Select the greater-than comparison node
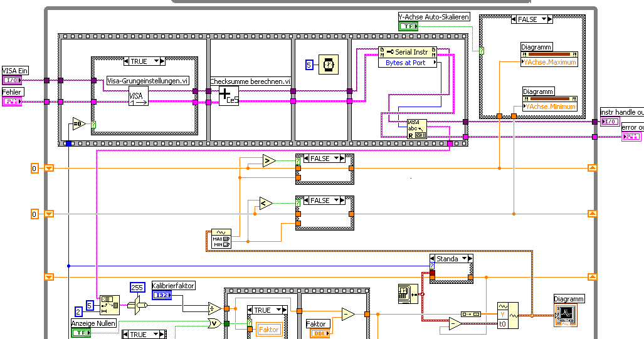 (x=269, y=160)
